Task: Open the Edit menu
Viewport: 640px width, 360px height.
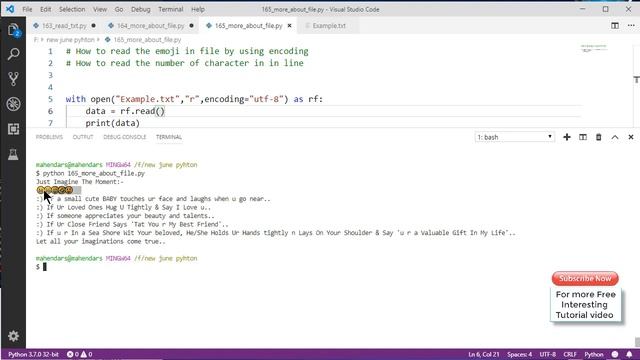Action: (45, 9)
